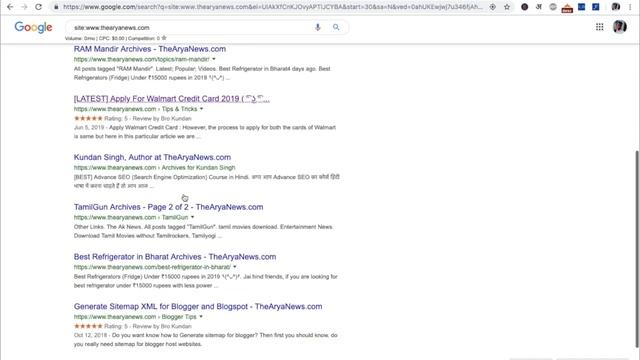Open RAM Mandir Archives result

[x=150, y=49]
